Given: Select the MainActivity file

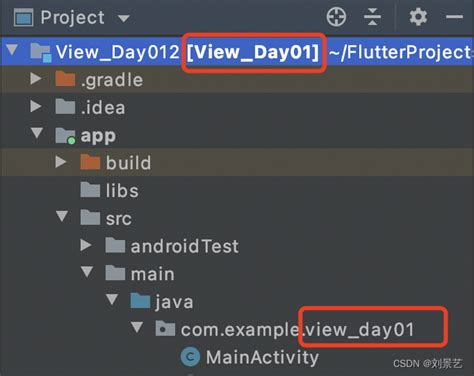Looking at the screenshot, I should click(x=250, y=357).
